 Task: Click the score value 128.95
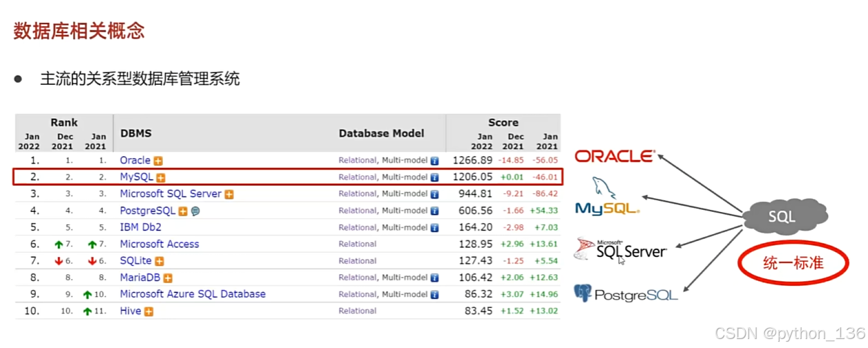click(476, 244)
